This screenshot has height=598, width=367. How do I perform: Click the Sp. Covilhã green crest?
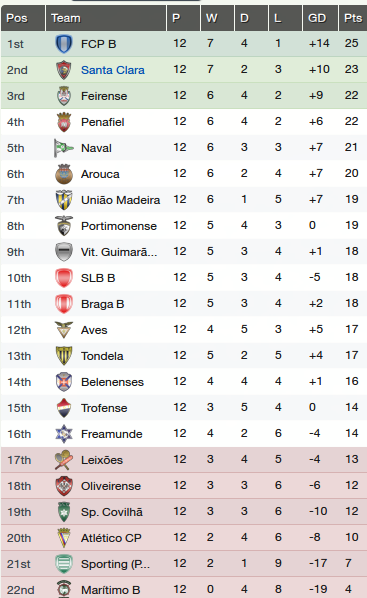[64, 512]
